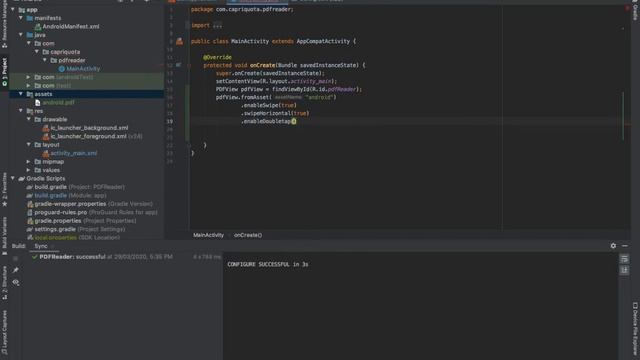Open the Build Variants side tab
Screen dimensions: 640x360
pos(4,235)
